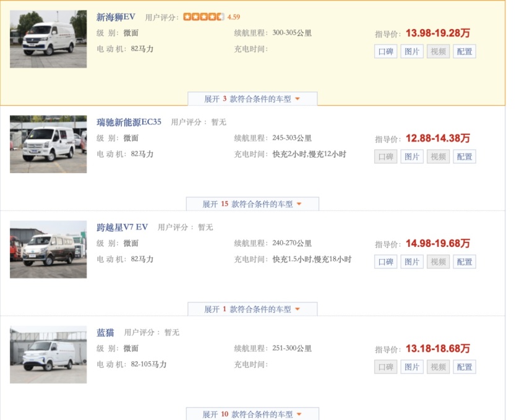Click 视频 button for 跨越星V7 EV
This screenshot has height=420, width=527.
click(x=438, y=262)
